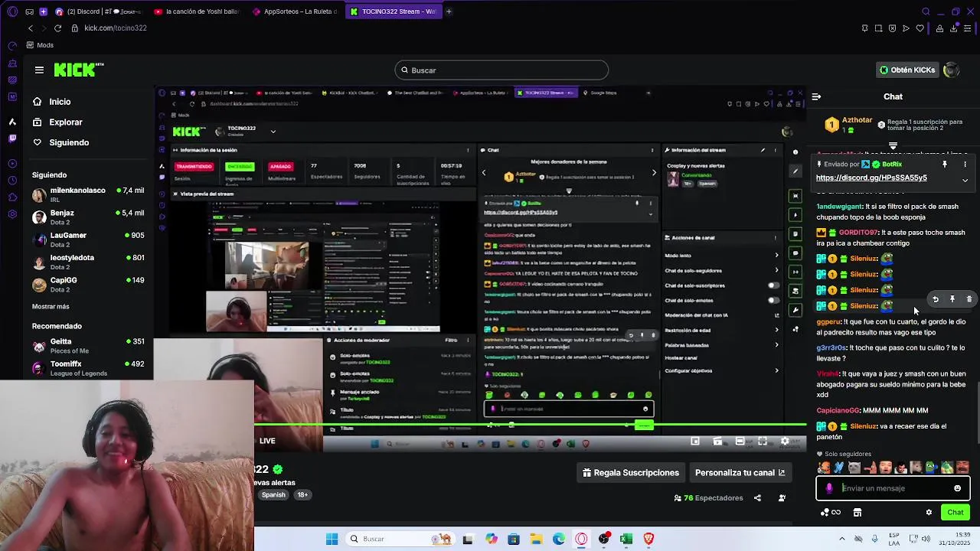Click the pin icon on BotRix message
Viewport: 980px width, 551px height.
945,164
